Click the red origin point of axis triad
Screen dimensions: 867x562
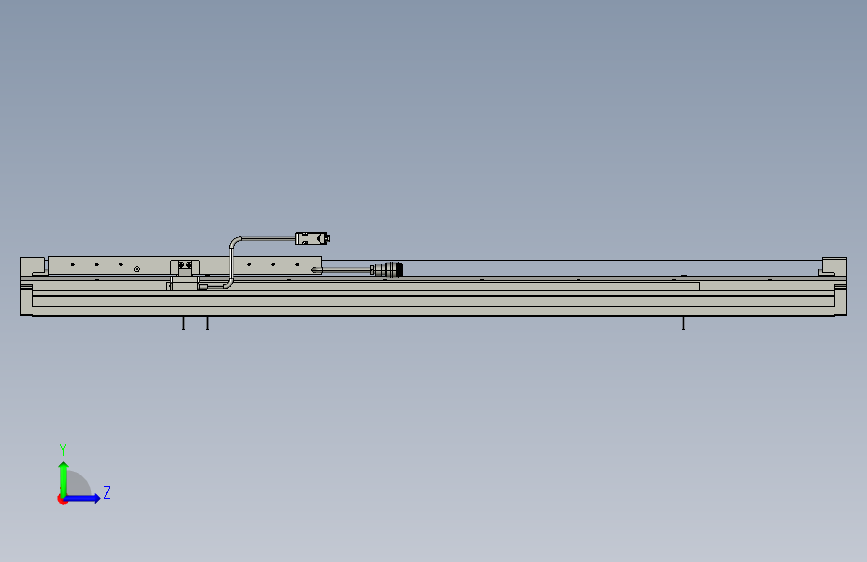[62, 500]
